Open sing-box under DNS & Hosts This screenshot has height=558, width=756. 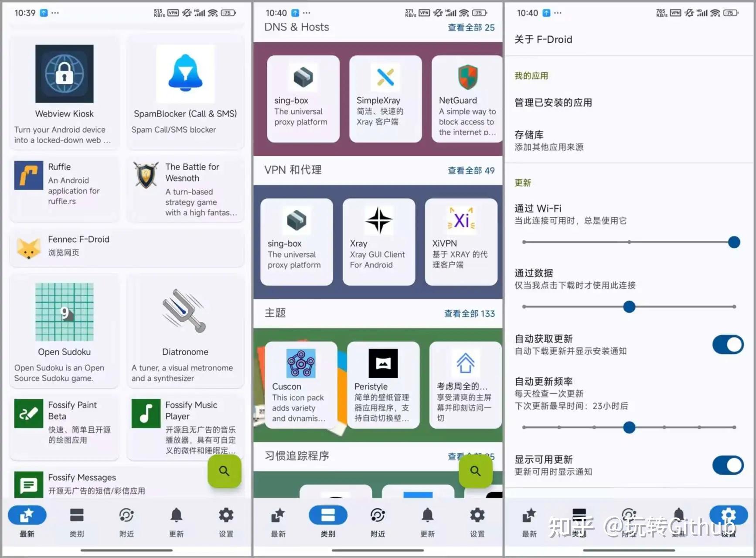[x=303, y=99]
